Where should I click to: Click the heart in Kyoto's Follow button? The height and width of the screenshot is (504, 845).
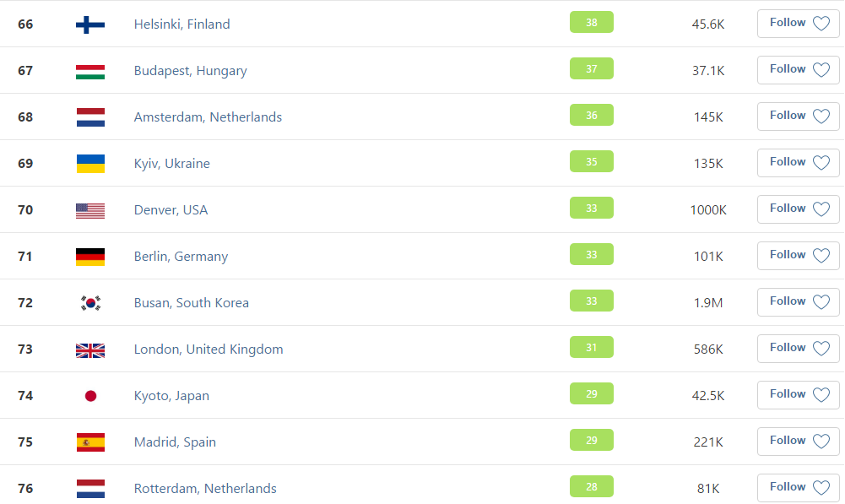click(x=821, y=395)
